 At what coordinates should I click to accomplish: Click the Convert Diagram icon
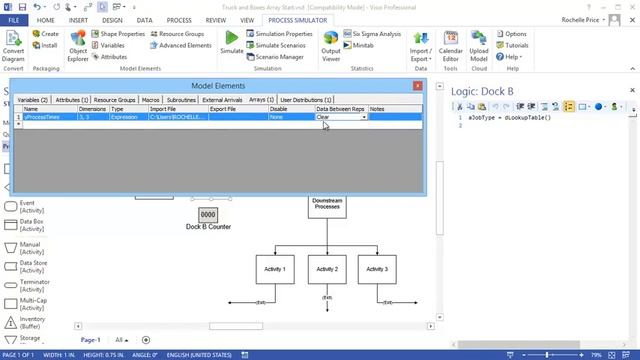pos(13,46)
